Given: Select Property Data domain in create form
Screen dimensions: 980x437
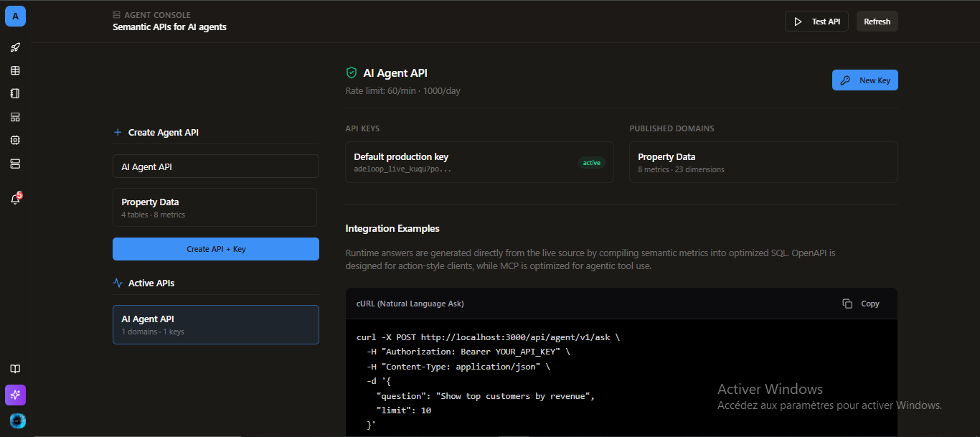Looking at the screenshot, I should coord(215,207).
